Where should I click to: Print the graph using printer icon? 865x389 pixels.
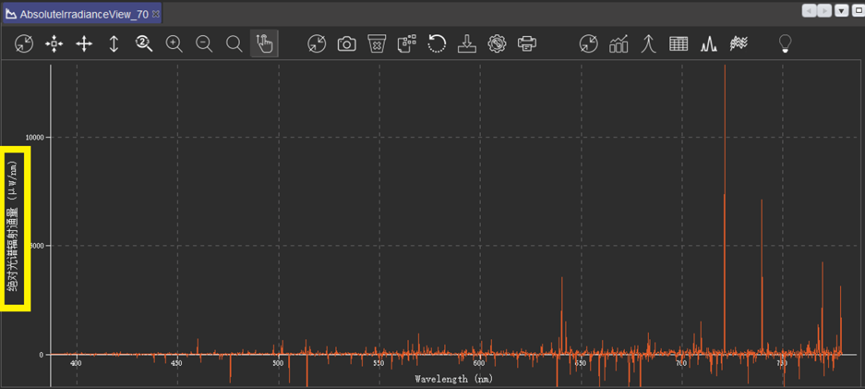pos(527,44)
